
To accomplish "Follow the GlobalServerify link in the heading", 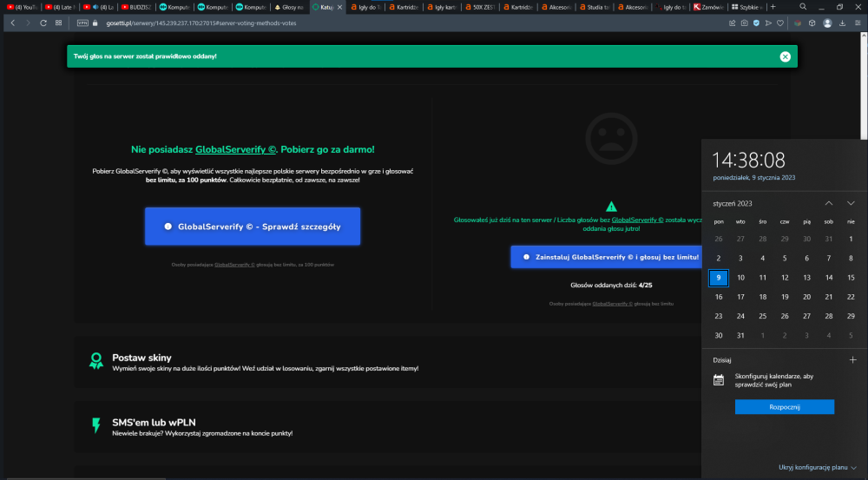I will click(x=235, y=149).
